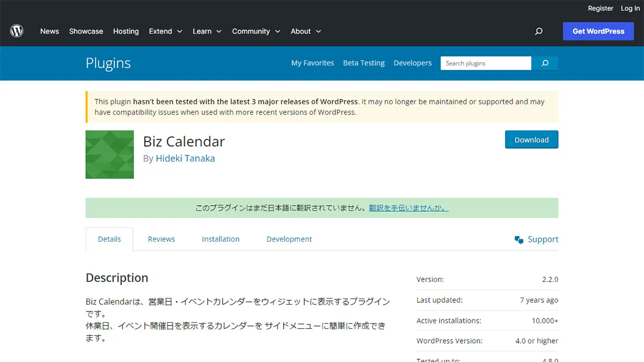Image resolution: width=644 pixels, height=362 pixels.
Task: Open Hideki Tanaka's author profile link
Action: pyautogui.click(x=185, y=158)
